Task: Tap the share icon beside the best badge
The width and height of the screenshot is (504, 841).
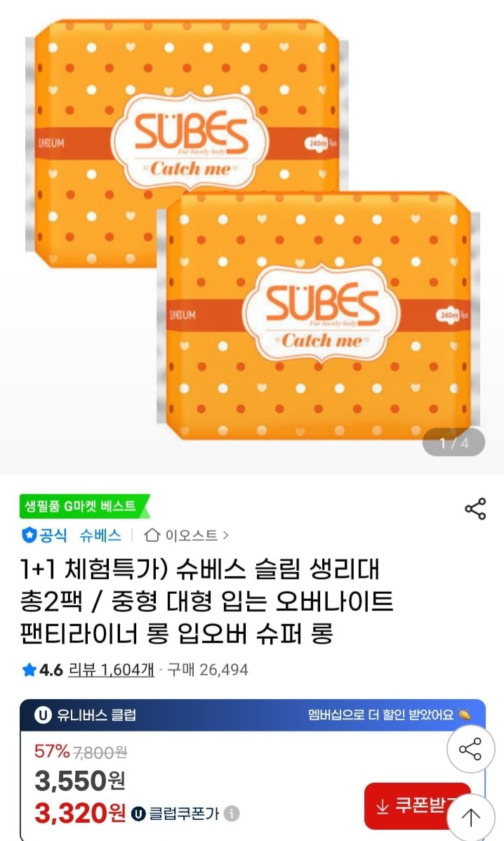Action: [x=475, y=508]
